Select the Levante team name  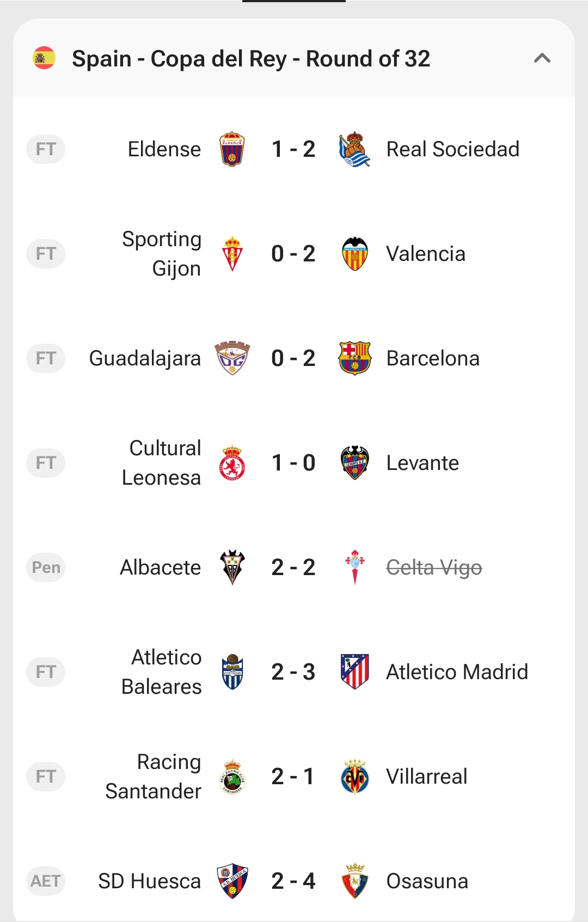point(422,463)
